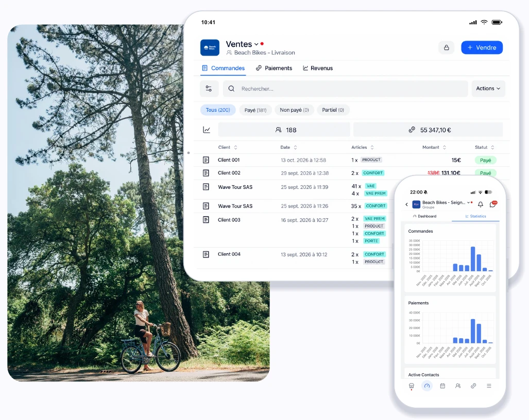529x420 pixels.
Task: Open the Dashboard tab on the phone
Action: pyautogui.click(x=424, y=216)
